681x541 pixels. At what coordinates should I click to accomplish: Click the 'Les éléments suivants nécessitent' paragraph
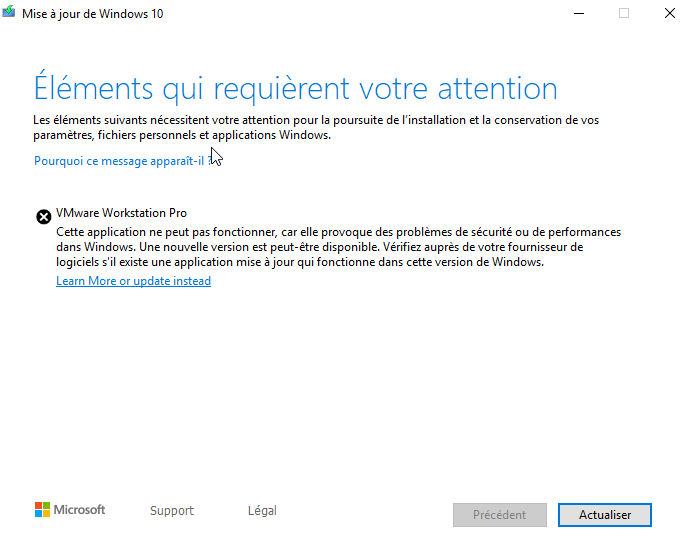point(316,128)
